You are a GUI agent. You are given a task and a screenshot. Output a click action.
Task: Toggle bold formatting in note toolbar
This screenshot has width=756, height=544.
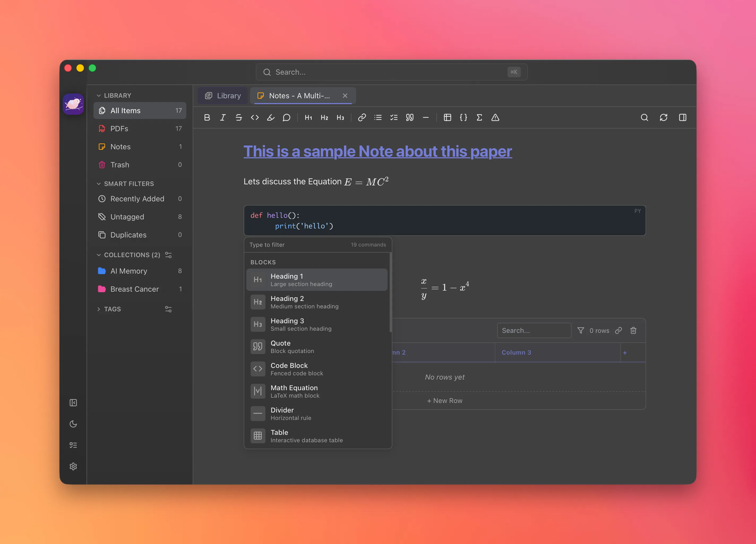click(x=207, y=117)
